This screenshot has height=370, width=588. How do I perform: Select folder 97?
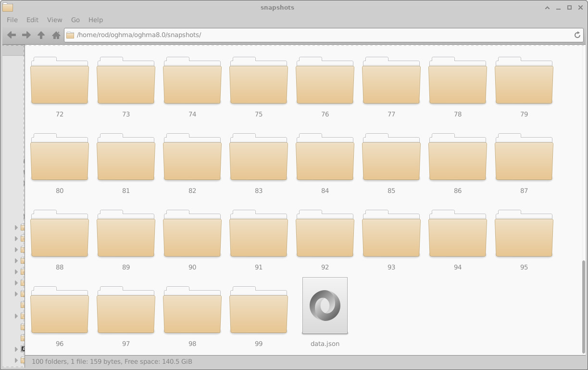coord(126,316)
